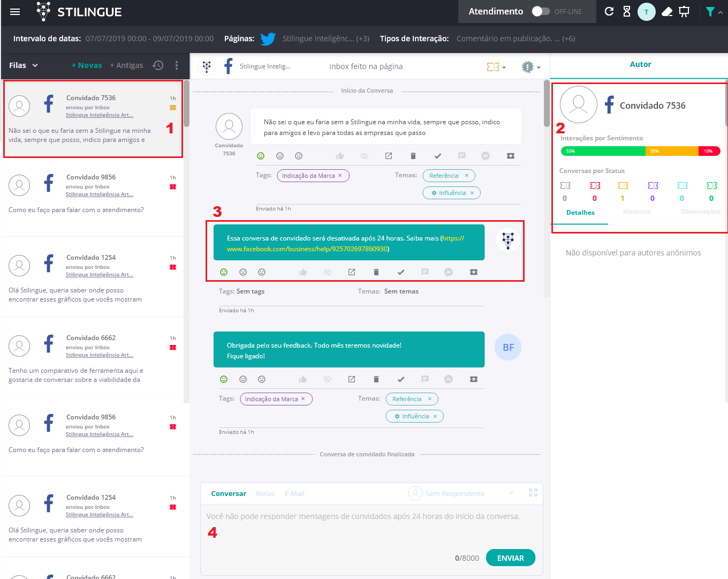Open the Historico tab in Autor panel
Image resolution: width=728 pixels, height=579 pixels.
[637, 212]
